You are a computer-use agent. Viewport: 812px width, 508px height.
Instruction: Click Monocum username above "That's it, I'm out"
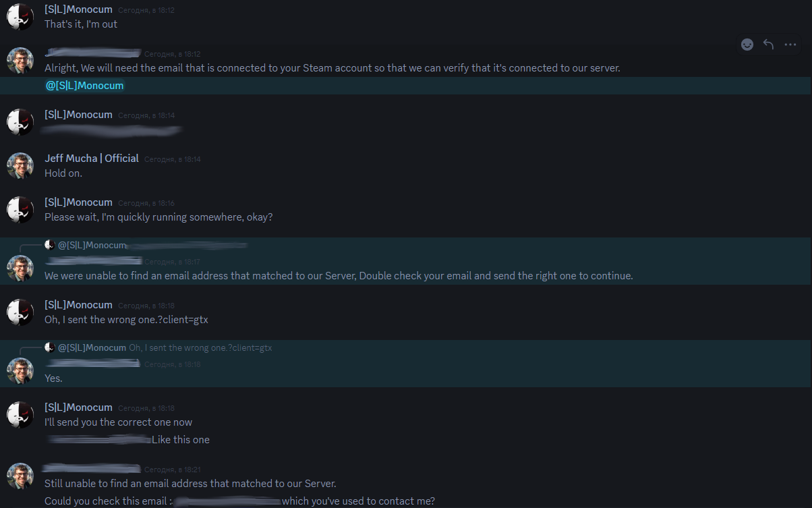[x=78, y=10]
